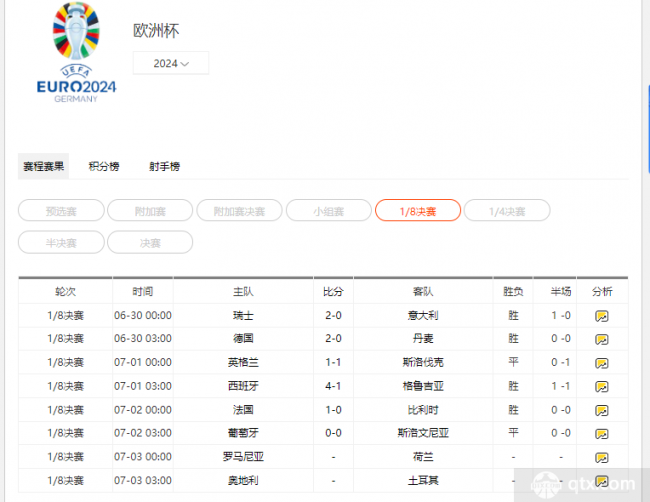Select the 预选赛 stage button
This screenshot has height=502, width=650.
coord(61,211)
